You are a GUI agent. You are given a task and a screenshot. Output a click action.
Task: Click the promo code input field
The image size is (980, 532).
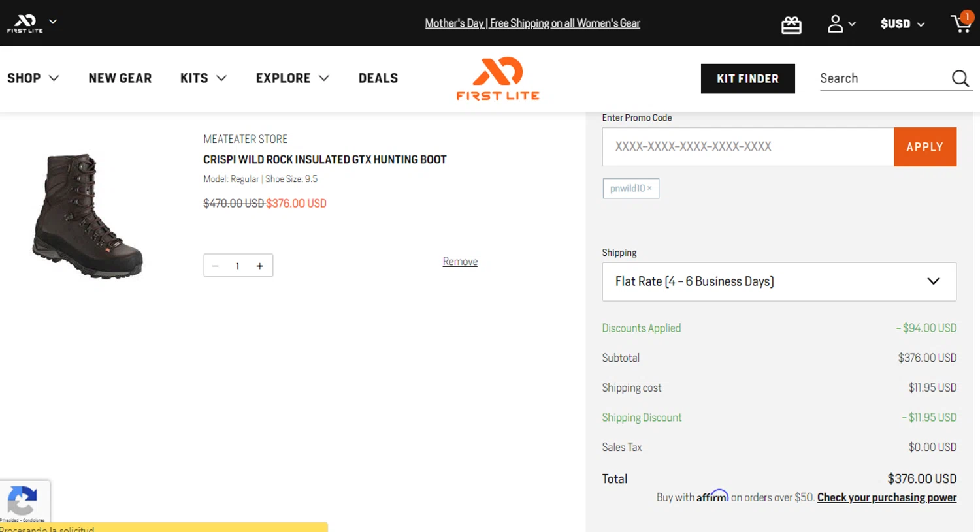(747, 147)
